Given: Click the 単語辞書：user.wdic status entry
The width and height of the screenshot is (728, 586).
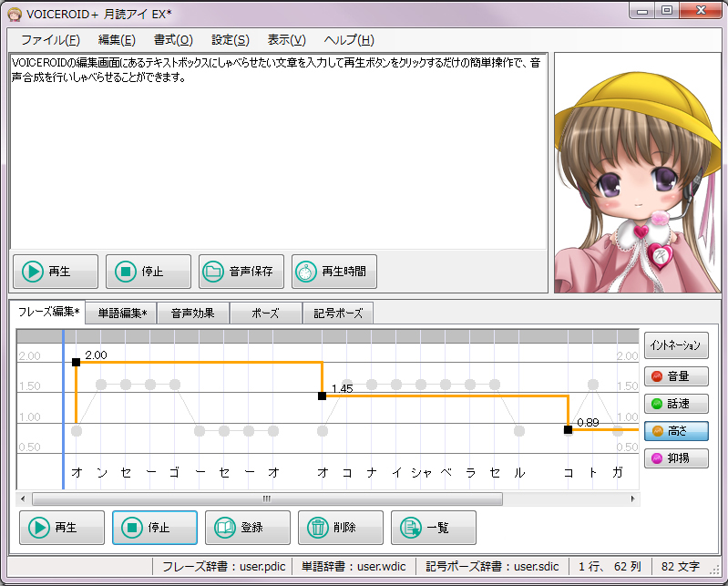Looking at the screenshot, I should [x=354, y=567].
